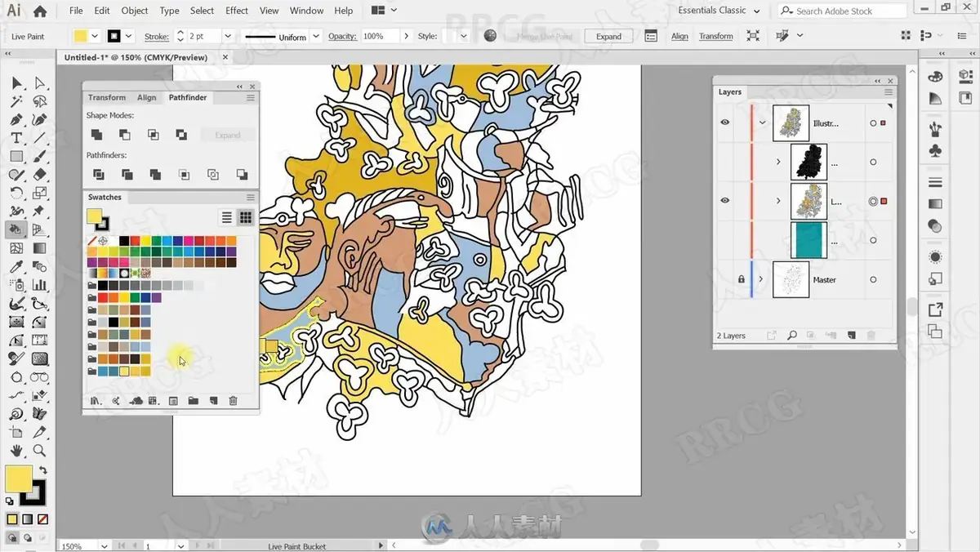
Task: Click yellow Fill box in toolbox
Action: 18,479
